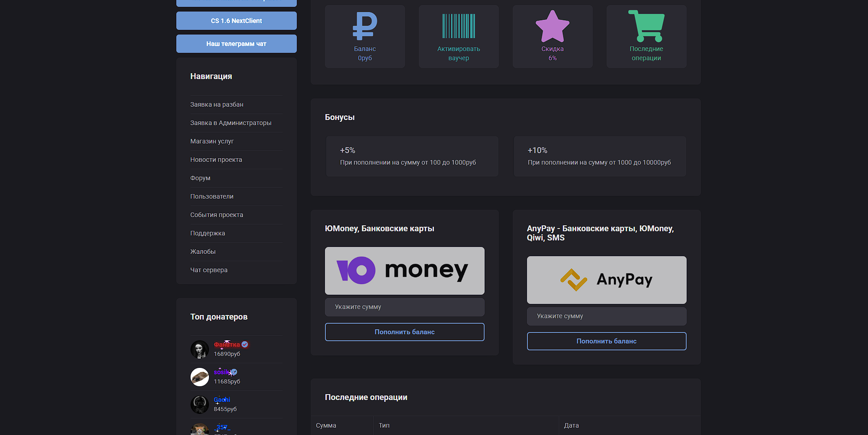Focus the AnyPay amount input field
Image resolution: width=868 pixels, height=435 pixels.
click(x=606, y=316)
